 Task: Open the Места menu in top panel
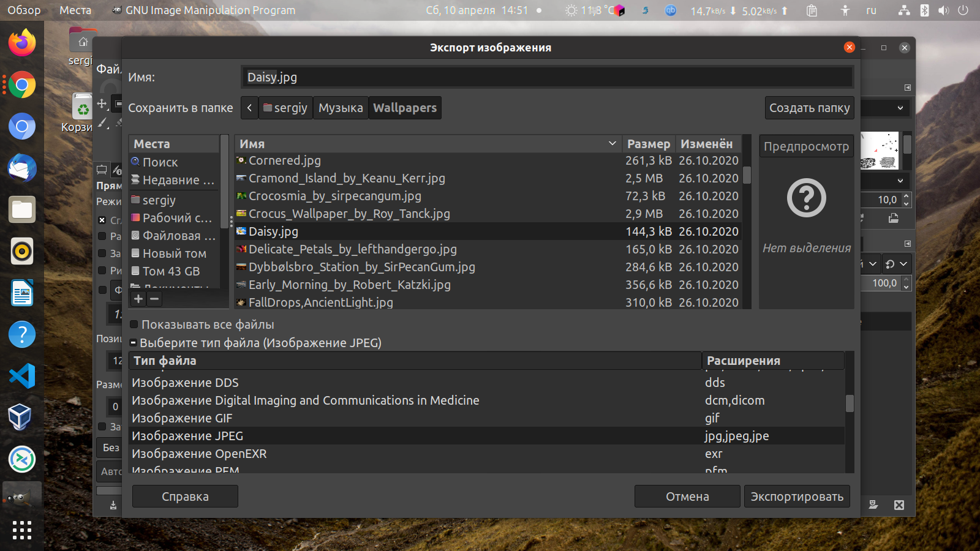coord(75,10)
